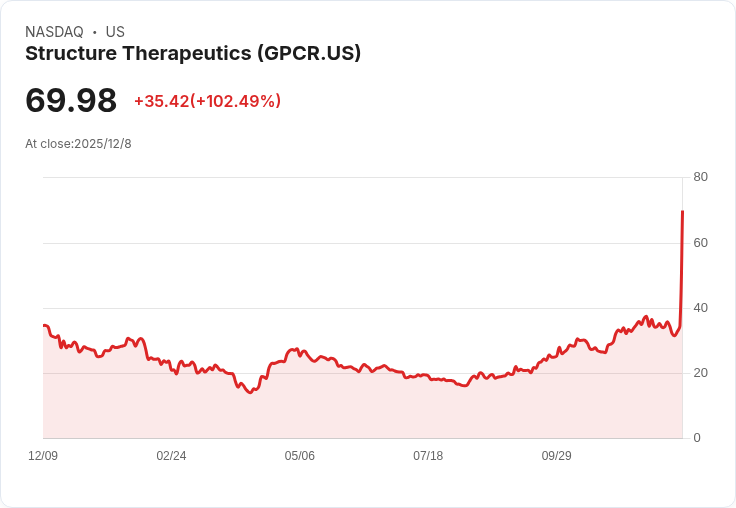This screenshot has width=736, height=508.
Task: Click the Structure Therapeutics (GPCR.US) title
Action: click(193, 54)
